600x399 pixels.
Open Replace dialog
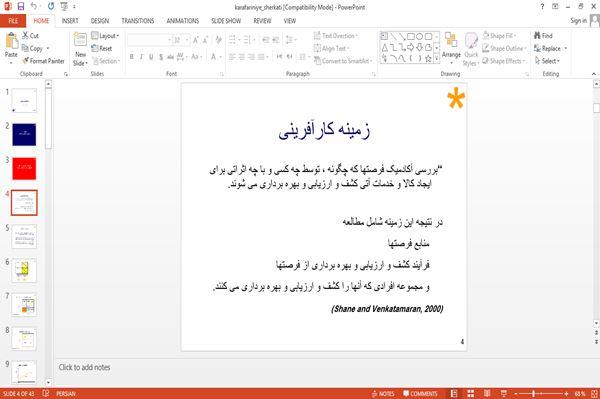[x=548, y=48]
